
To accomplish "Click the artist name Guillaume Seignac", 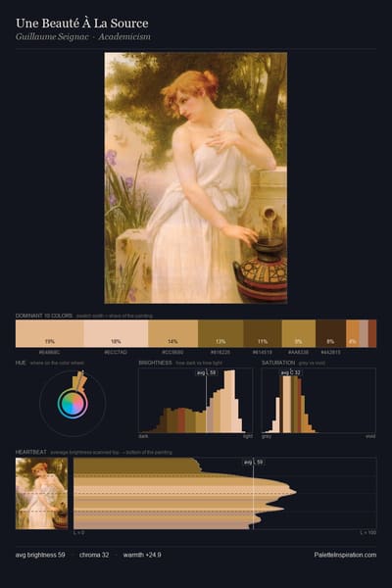I will coord(52,37).
